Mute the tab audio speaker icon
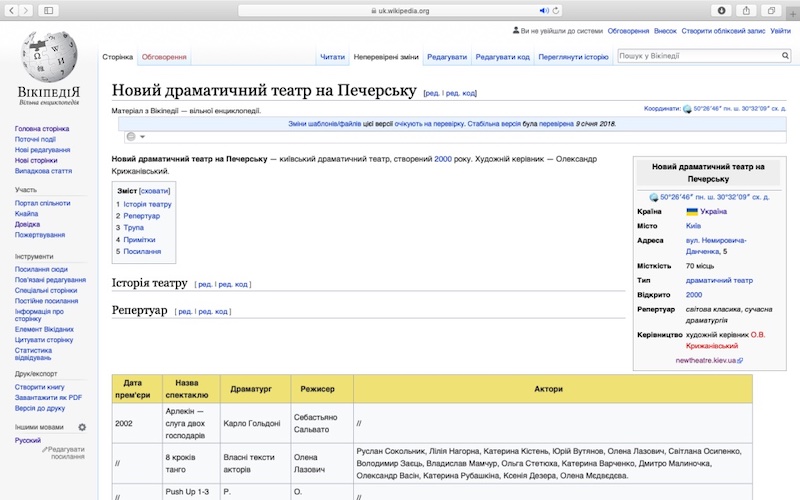800x500 pixels. pos(544,11)
